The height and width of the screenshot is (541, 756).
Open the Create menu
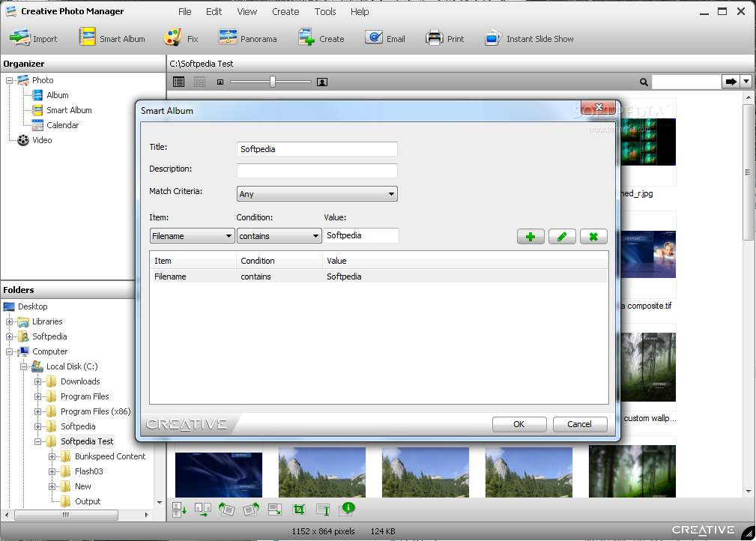point(285,11)
